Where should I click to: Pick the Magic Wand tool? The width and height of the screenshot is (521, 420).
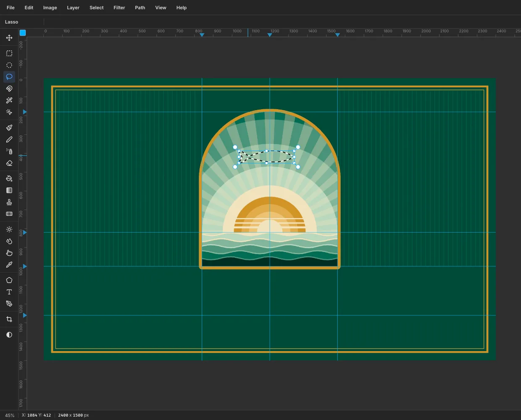(9, 100)
